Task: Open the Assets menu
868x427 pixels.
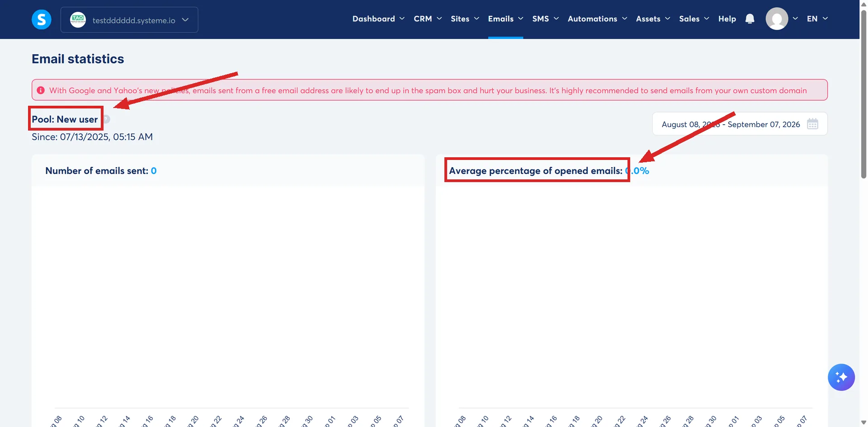Action: point(653,19)
